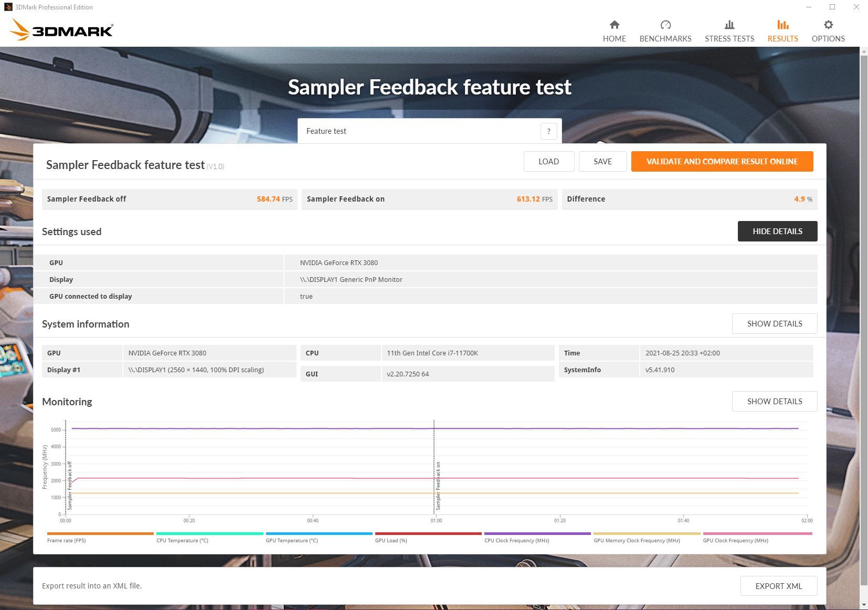Click the Results orange bars icon
868x610 pixels.
[783, 25]
